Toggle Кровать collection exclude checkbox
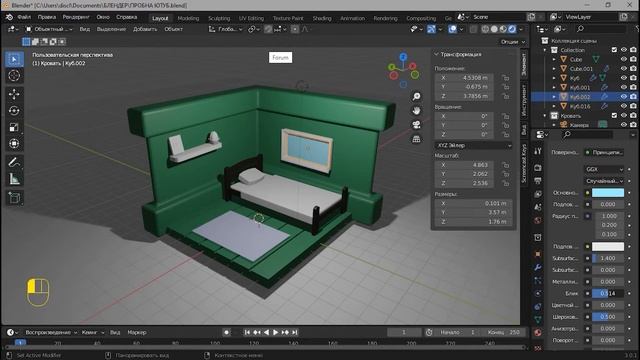Image resolution: width=640 pixels, height=360 pixels. pos(614,116)
